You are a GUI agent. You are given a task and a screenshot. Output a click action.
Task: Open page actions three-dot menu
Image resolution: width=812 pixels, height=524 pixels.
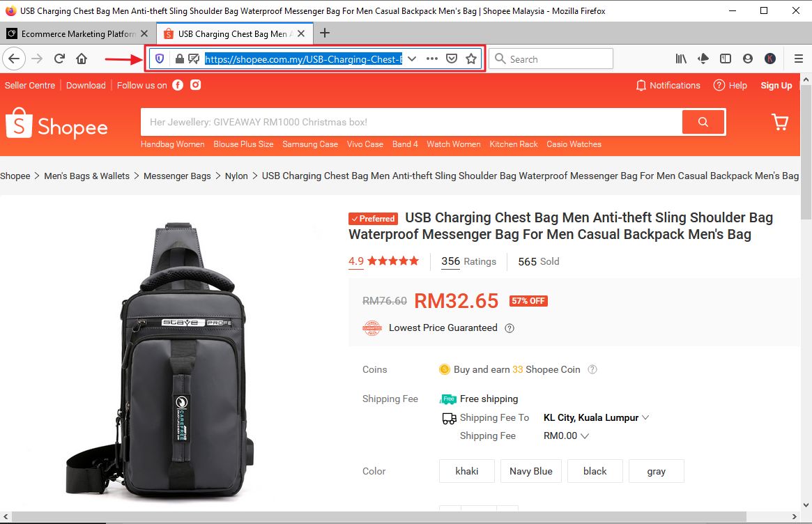[x=432, y=59]
